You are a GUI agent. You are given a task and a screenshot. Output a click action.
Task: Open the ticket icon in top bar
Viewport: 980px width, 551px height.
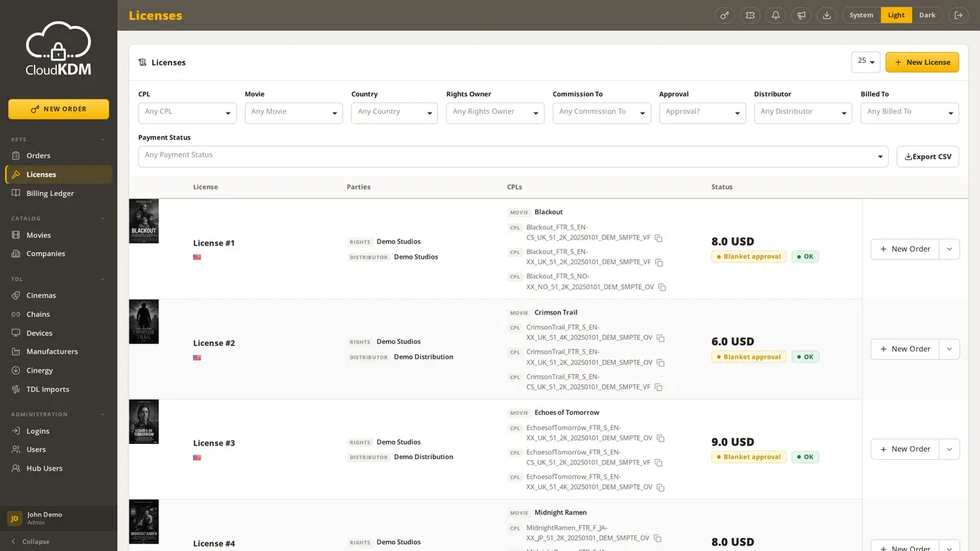coord(750,15)
